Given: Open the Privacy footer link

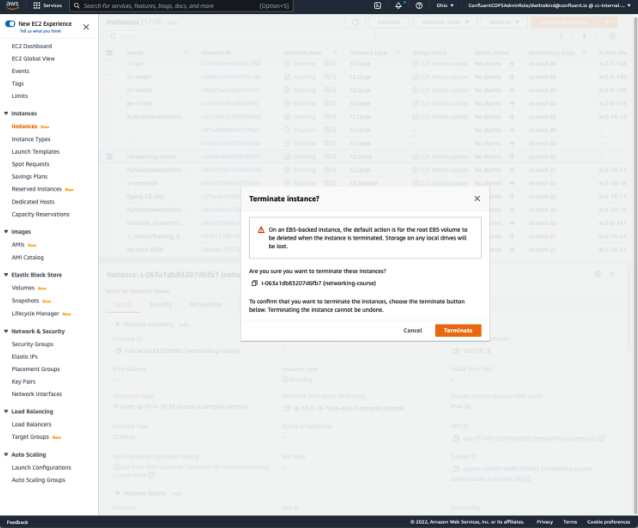Looking at the screenshot, I should coord(544,522).
